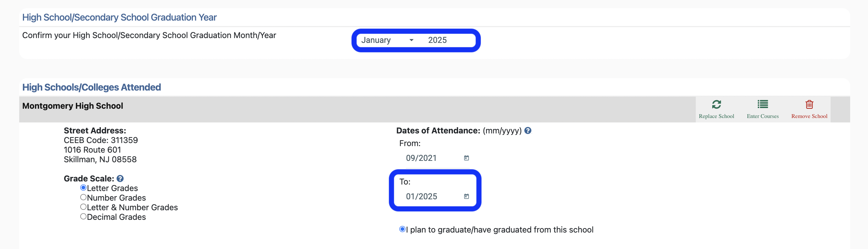Click the Enter Courses text link
This screenshot has height=249, width=868.
(x=763, y=116)
